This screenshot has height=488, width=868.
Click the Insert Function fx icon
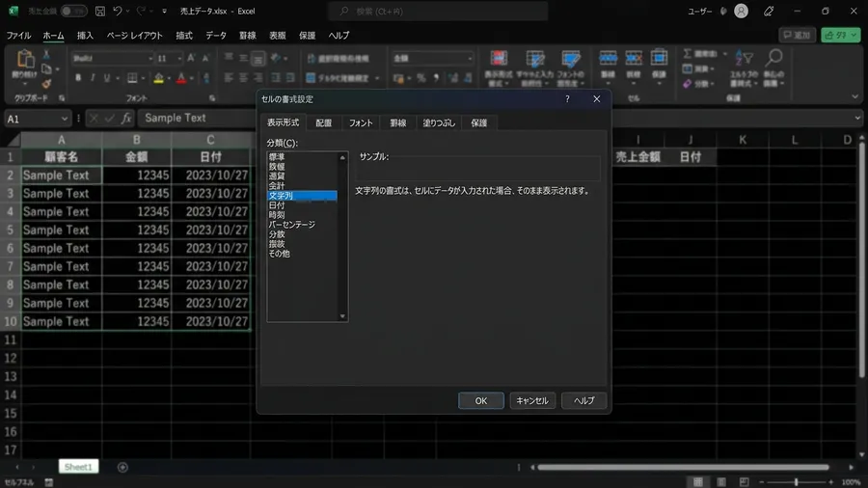(126, 118)
